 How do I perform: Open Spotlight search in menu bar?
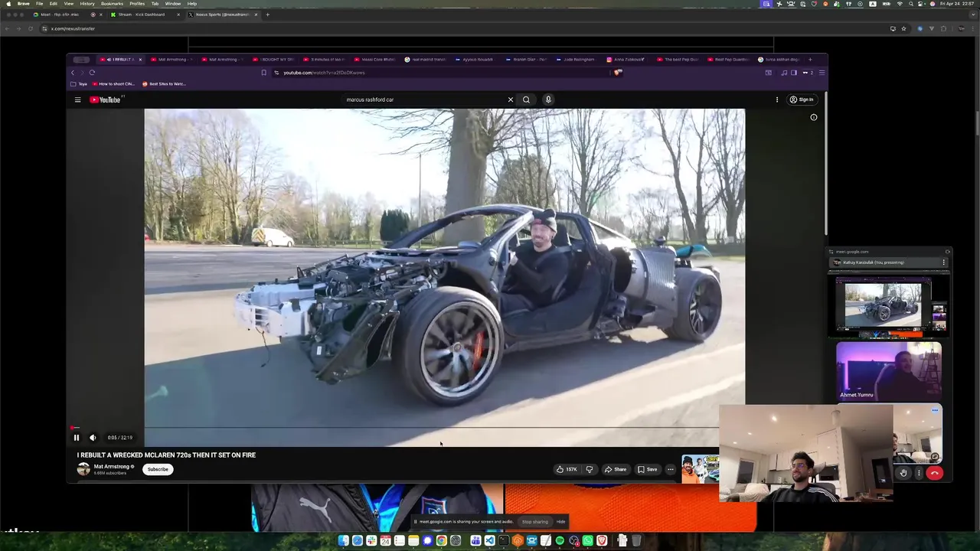910,4
